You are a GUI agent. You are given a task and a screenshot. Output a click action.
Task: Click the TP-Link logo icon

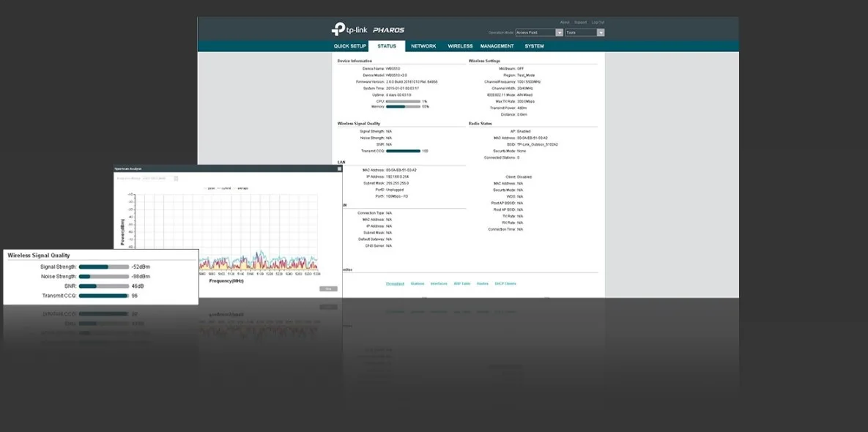tap(338, 29)
